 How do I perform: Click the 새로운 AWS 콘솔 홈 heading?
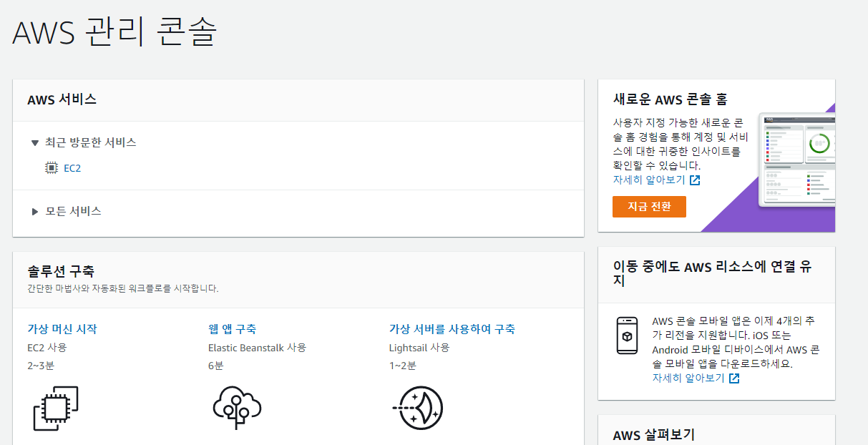(670, 99)
